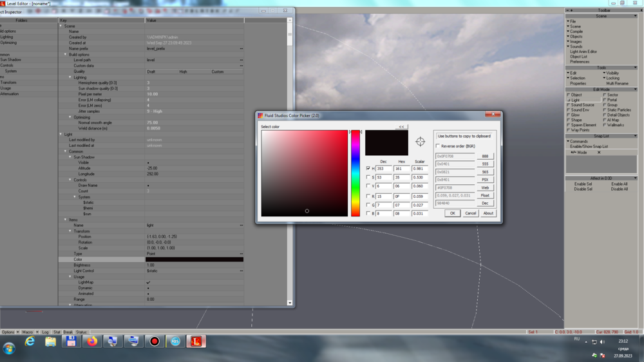Expand the Compile menu in Scene panel
Image resolution: width=644 pixels, height=362 pixels.
(x=576, y=32)
